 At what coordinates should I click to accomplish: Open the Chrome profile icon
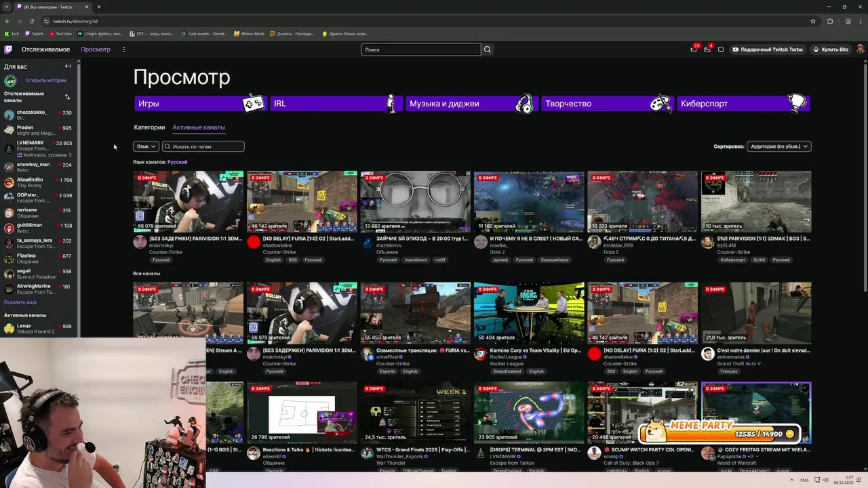point(848,21)
